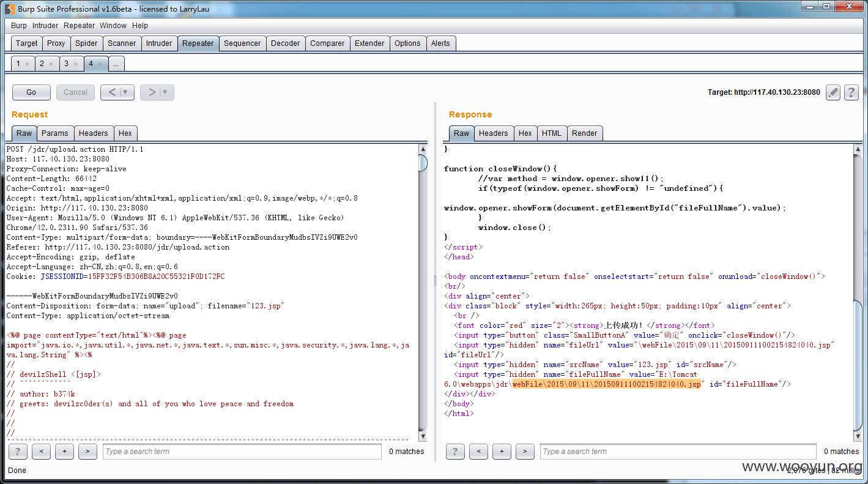The width and height of the screenshot is (868, 484).
Task: Click the response search term field
Action: click(x=678, y=452)
